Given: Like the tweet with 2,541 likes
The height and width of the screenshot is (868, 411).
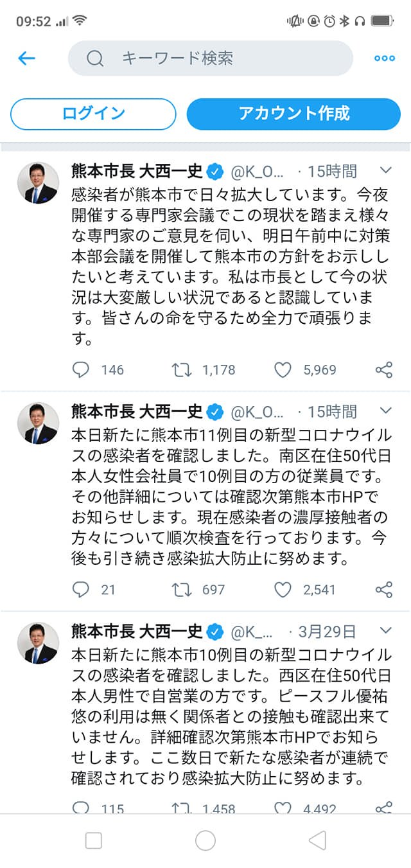Looking at the screenshot, I should (x=283, y=589).
